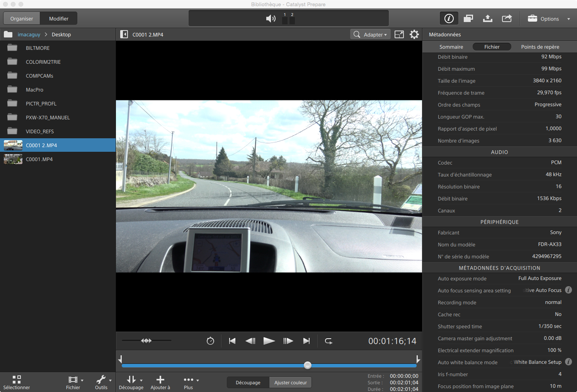
Task: Click the copy clips icon in top toolbar
Action: point(468,18)
